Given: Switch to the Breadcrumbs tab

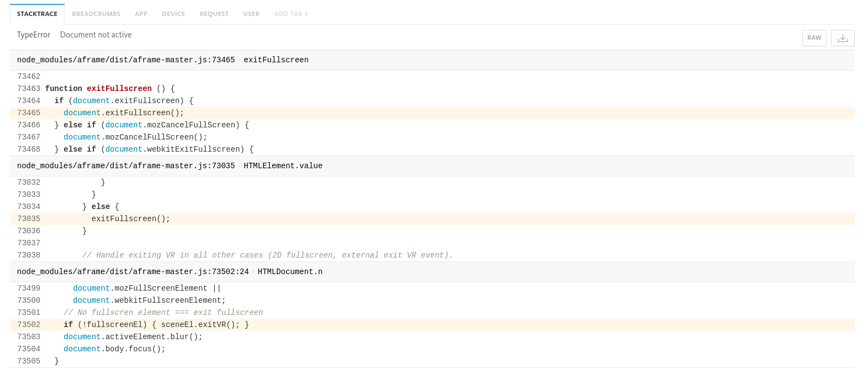Looking at the screenshot, I should pos(96,14).
